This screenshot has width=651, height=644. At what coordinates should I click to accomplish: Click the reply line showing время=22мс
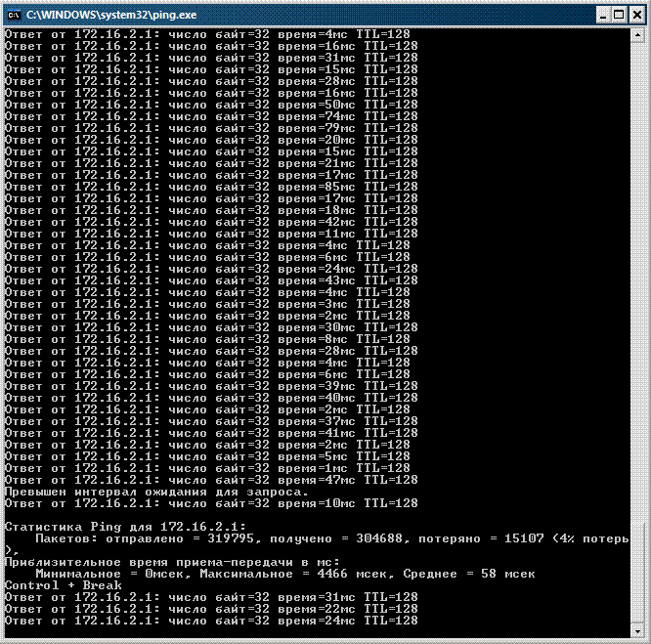click(x=211, y=609)
